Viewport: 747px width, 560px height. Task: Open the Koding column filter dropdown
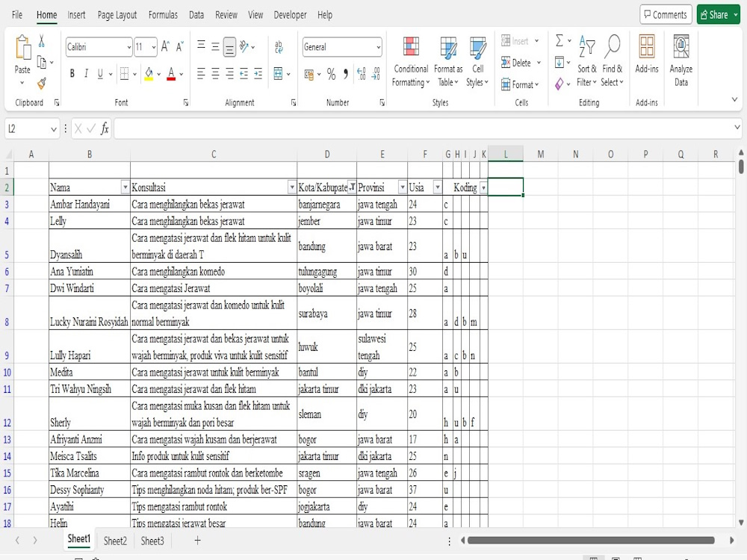(x=483, y=187)
